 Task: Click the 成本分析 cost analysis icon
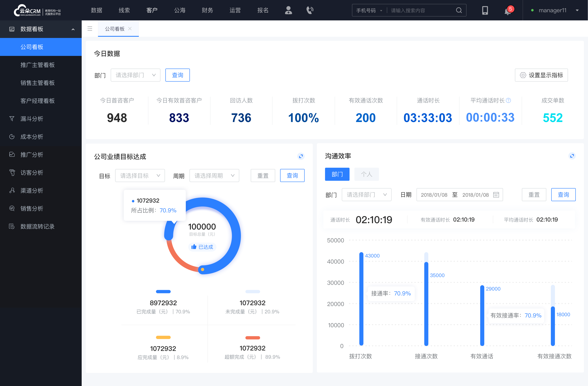(x=12, y=136)
